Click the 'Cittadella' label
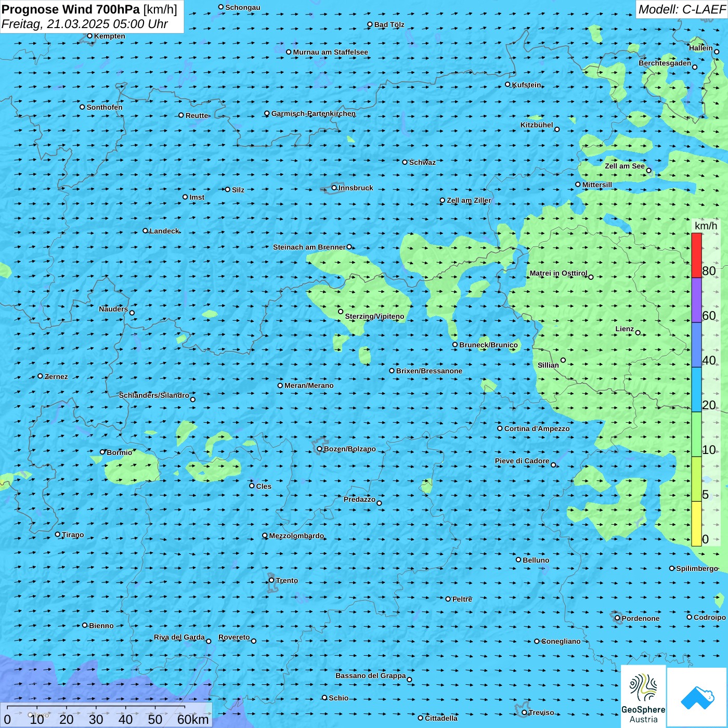This screenshot has width=728, height=728. (441, 718)
